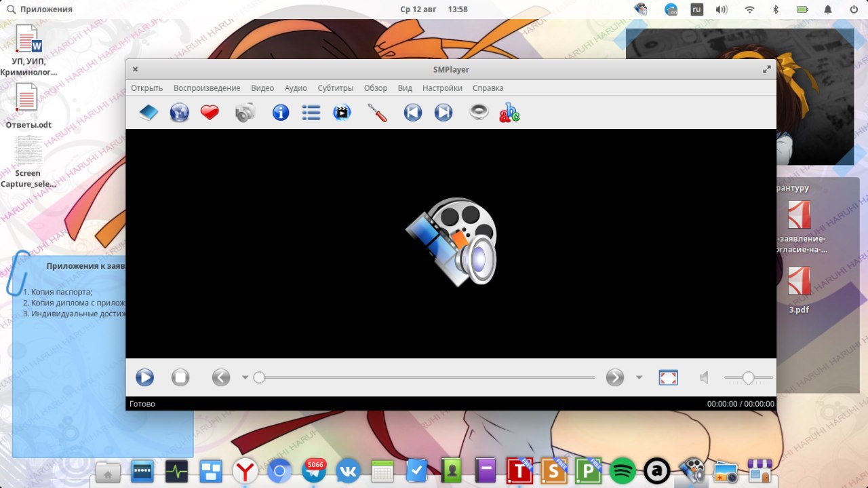
Task: Open the Справка menu
Action: coord(488,88)
